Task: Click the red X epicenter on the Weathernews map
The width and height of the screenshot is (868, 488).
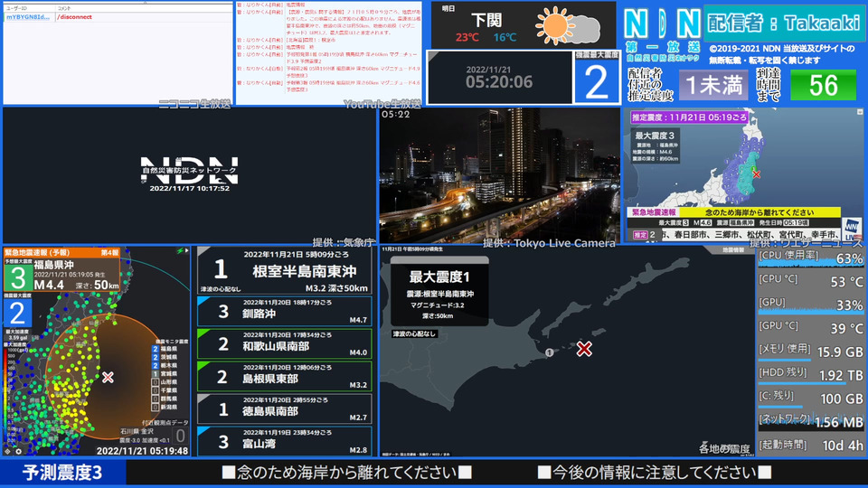Action: [756, 174]
